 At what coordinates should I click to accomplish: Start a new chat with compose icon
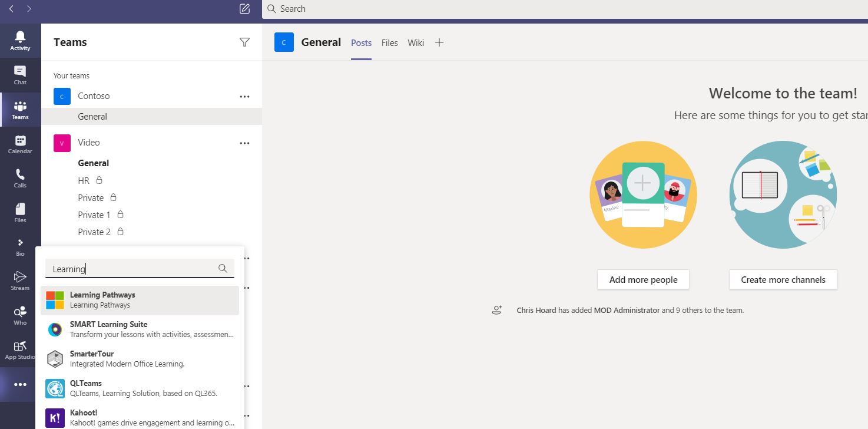coord(245,9)
